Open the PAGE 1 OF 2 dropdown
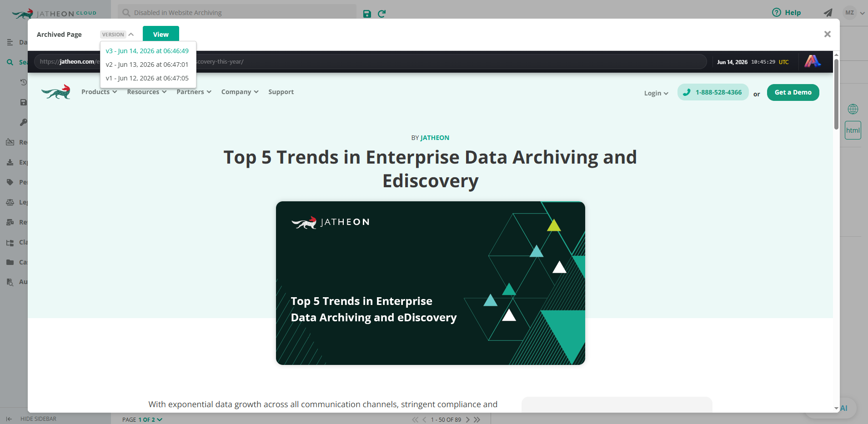This screenshot has width=868, height=424. pos(142,419)
